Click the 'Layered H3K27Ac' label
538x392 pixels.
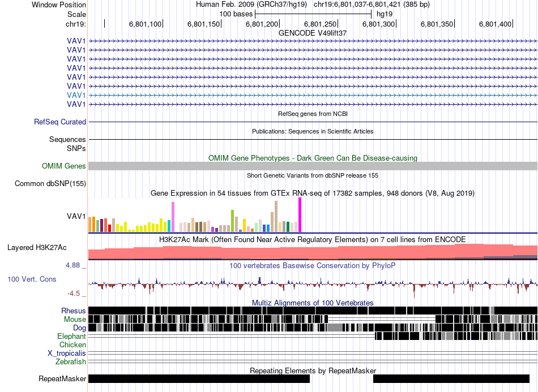(37, 247)
